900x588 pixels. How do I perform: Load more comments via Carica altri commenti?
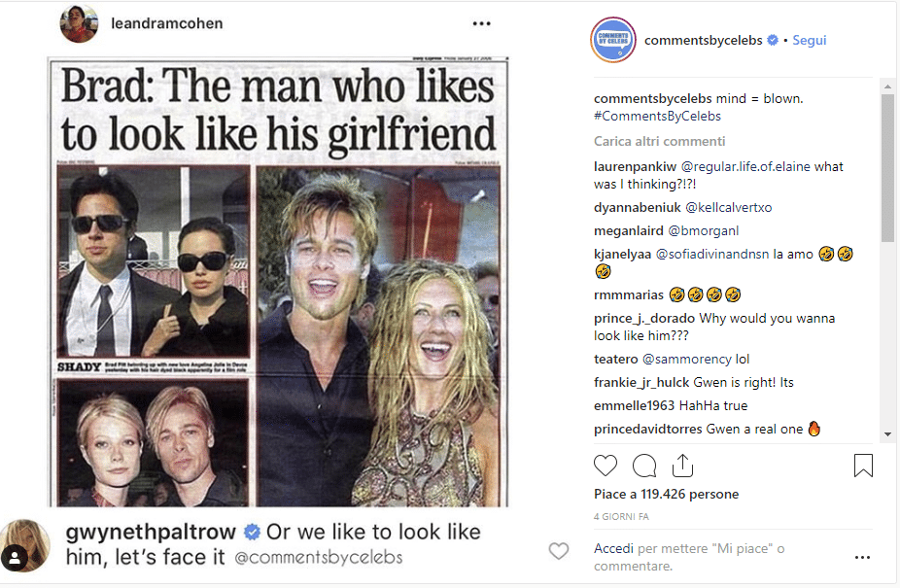pos(660,141)
